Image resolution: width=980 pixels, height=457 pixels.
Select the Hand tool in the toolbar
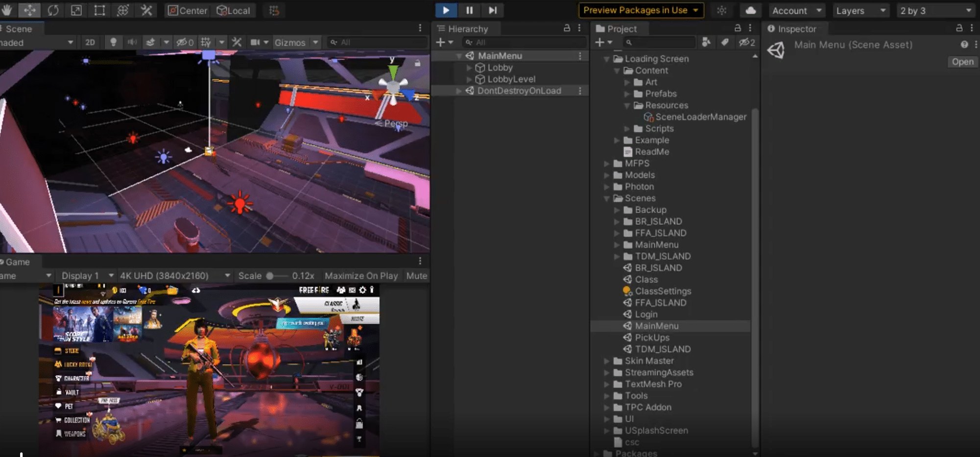[7, 10]
